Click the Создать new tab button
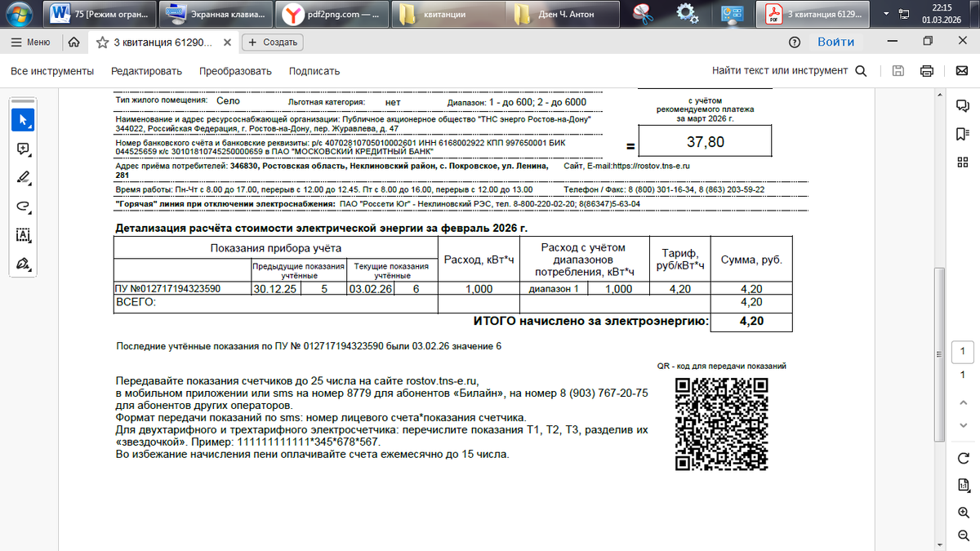This screenshot has height=551, width=980. click(x=274, y=42)
